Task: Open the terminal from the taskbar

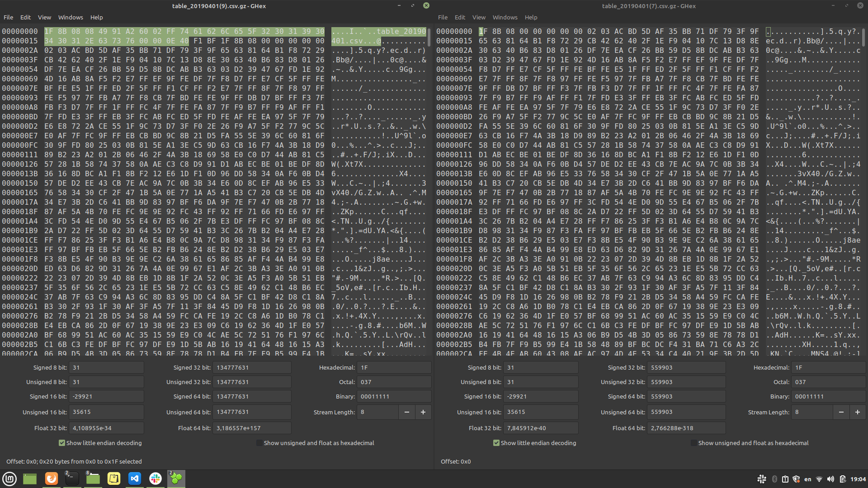Action: point(72,479)
